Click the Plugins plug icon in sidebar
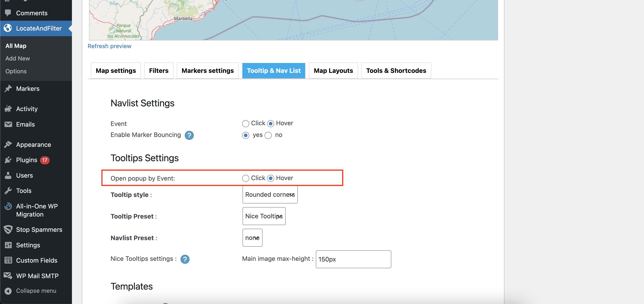 coord(8,160)
